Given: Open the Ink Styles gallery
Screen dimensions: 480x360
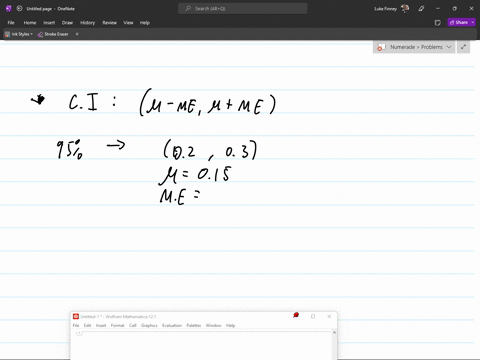Looking at the screenshot, I should 18,34.
